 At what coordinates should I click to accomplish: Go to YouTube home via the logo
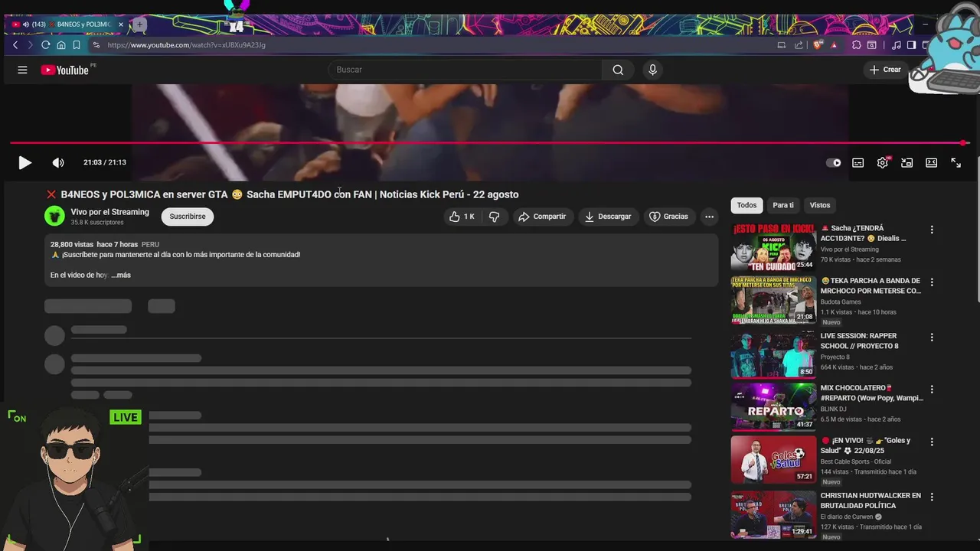point(66,70)
